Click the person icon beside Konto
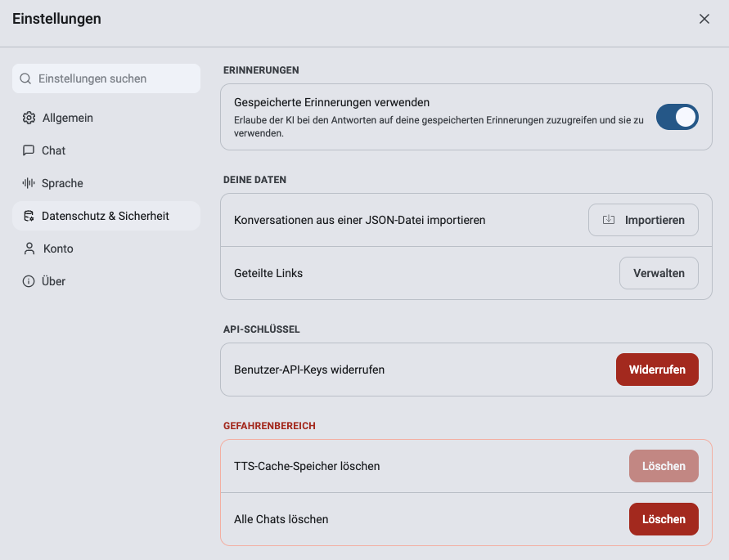Viewport: 729px width, 560px height. 29,249
